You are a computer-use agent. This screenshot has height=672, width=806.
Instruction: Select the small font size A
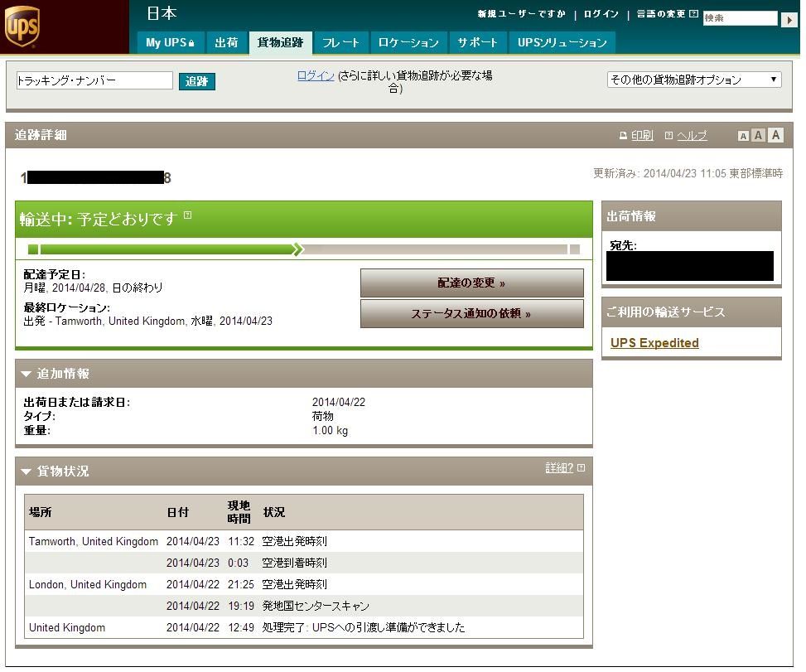pyautogui.click(x=743, y=136)
